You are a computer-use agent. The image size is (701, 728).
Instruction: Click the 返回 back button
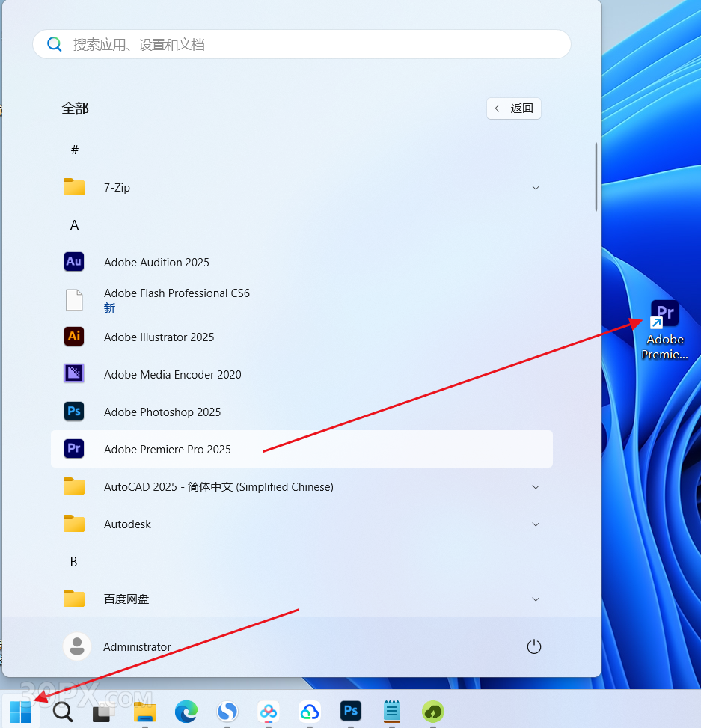(514, 108)
